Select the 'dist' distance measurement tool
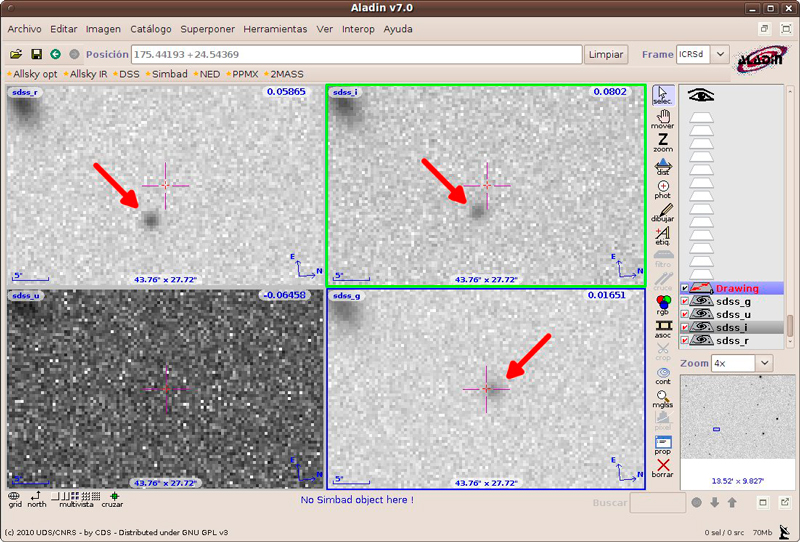The width and height of the screenshot is (800, 542). (x=663, y=166)
